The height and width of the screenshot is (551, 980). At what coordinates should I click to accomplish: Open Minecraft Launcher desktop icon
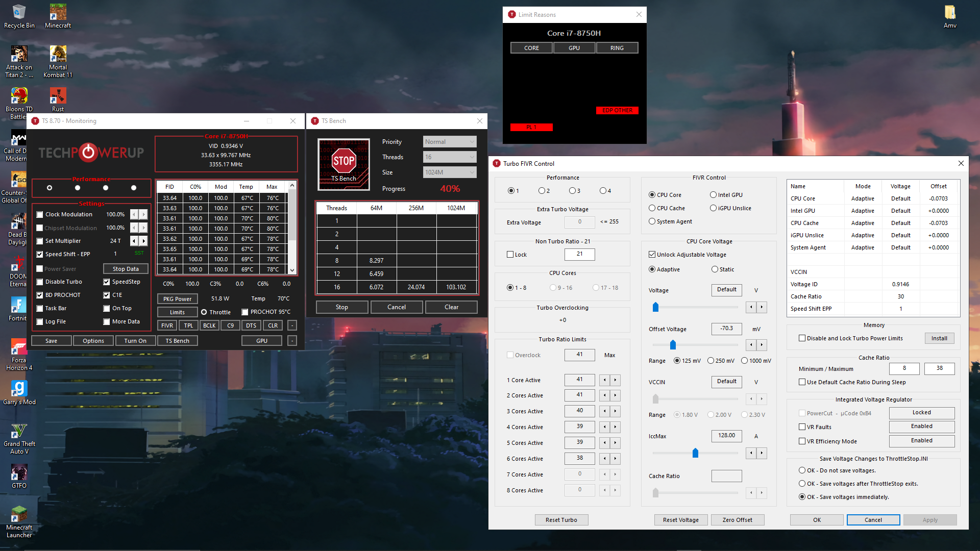[19, 522]
